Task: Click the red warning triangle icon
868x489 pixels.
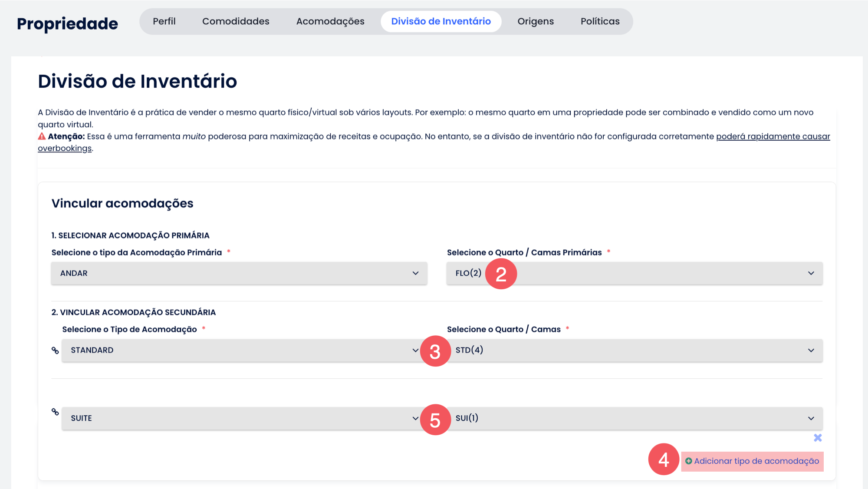Action: point(42,136)
